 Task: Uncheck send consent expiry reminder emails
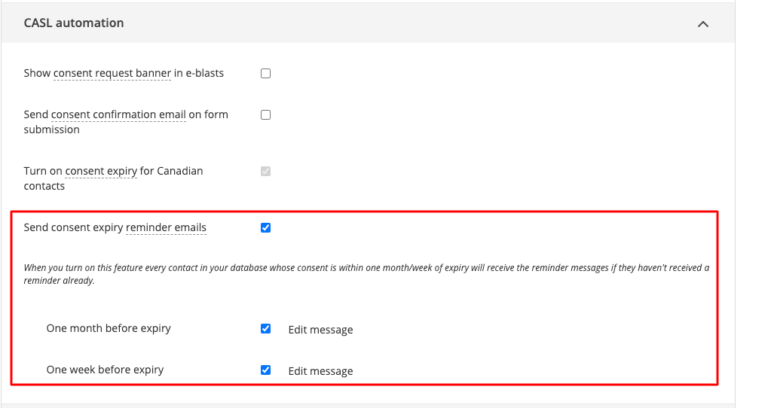[265, 228]
